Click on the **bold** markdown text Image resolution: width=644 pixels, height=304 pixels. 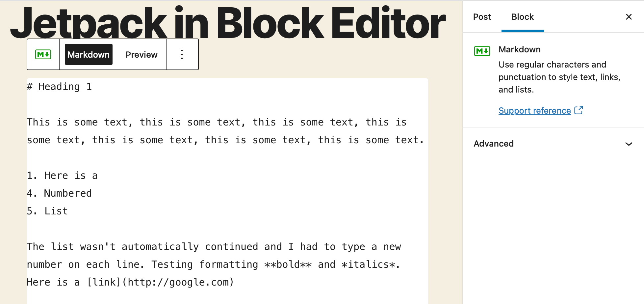288,264
